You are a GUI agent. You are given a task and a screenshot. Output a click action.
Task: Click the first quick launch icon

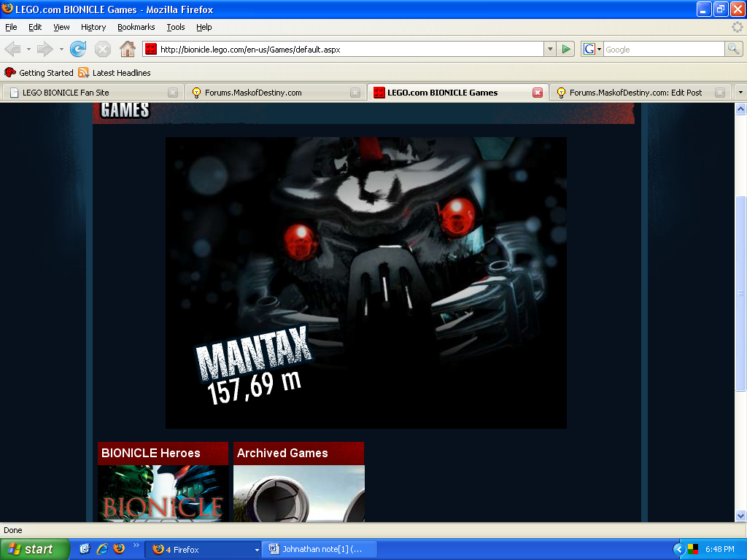click(85, 549)
